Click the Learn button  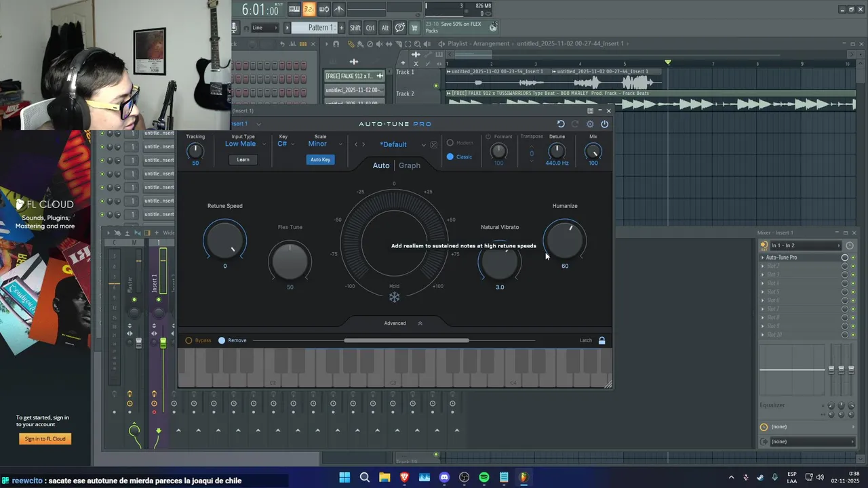click(x=243, y=159)
